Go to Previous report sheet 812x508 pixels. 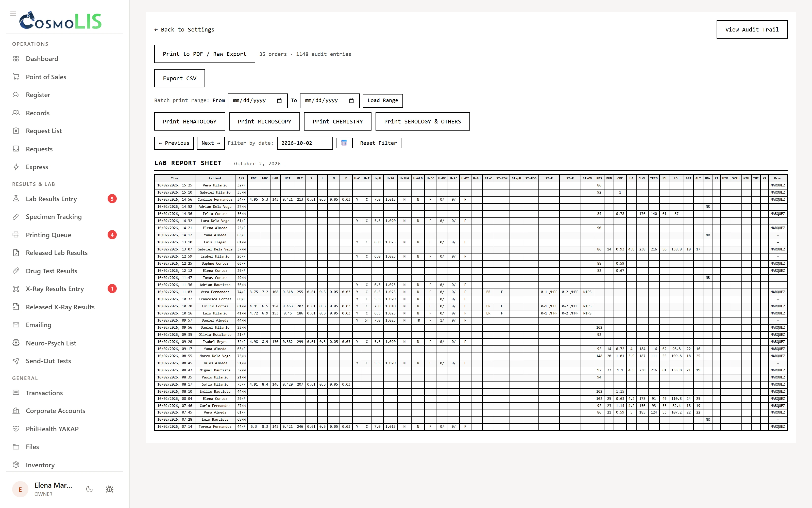(x=174, y=143)
